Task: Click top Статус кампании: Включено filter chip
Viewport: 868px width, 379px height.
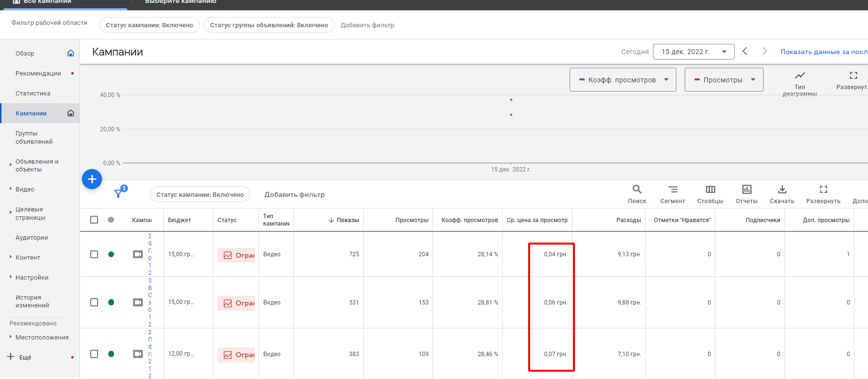Action: point(150,25)
